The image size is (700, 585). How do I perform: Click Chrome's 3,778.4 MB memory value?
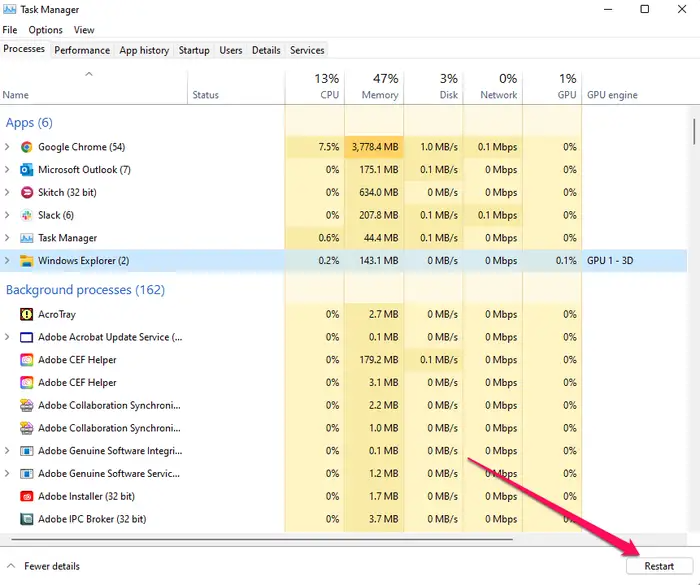(x=375, y=147)
